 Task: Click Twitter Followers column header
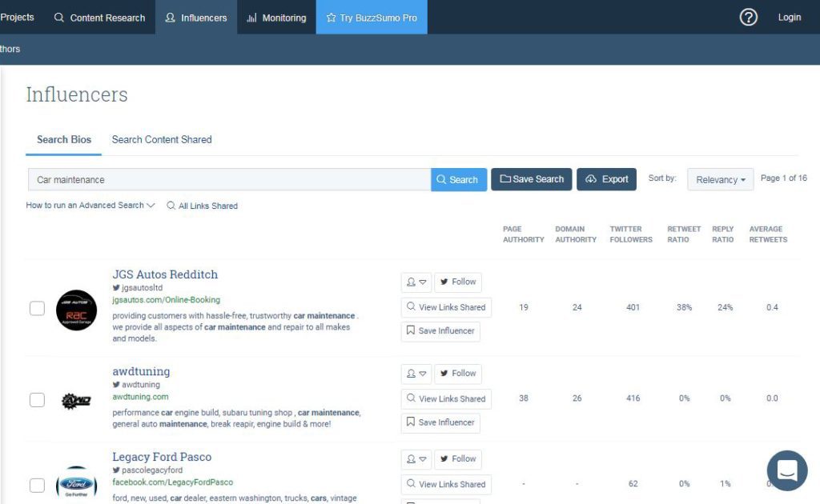[x=631, y=234]
